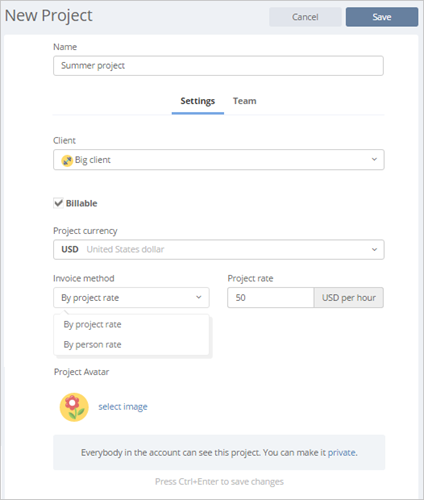The height and width of the screenshot is (500, 424).
Task: Click the Save button
Action: (x=382, y=17)
